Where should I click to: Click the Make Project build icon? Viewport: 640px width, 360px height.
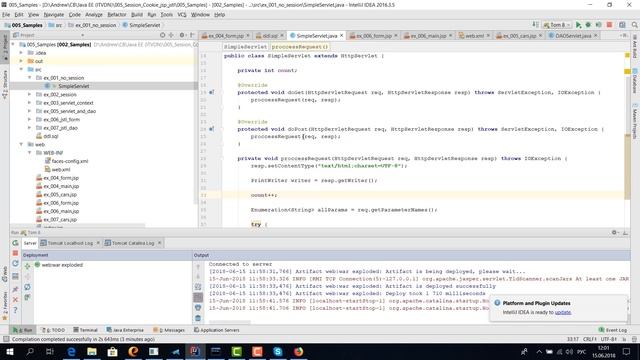point(535,25)
